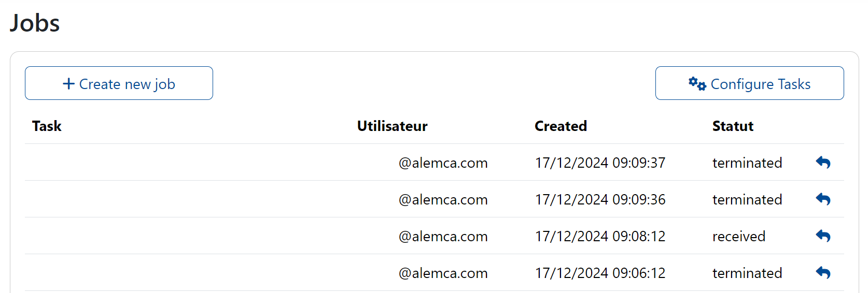The height and width of the screenshot is (293, 868).
Task: Click the Utilisateur column header
Action: (392, 126)
